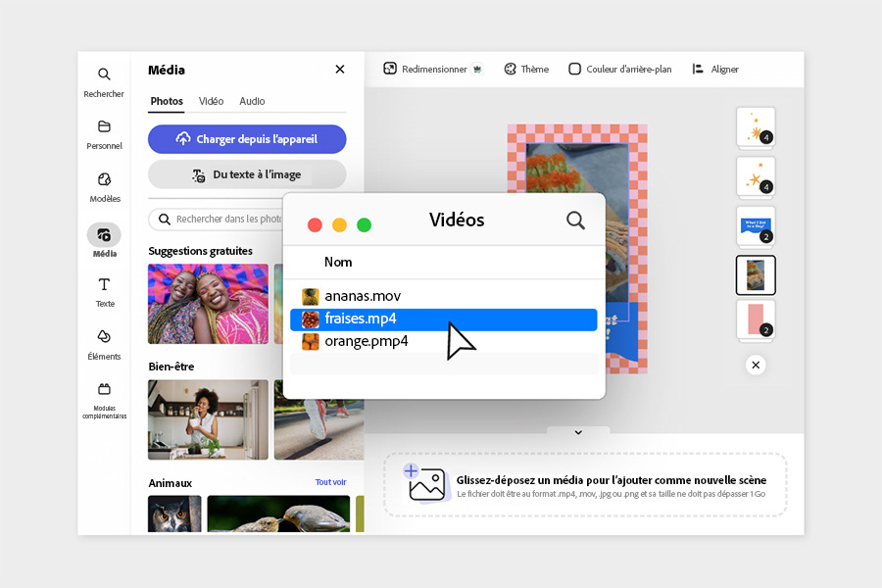The height and width of the screenshot is (588, 882).
Task: Close the page thumbnails strip
Action: (x=756, y=366)
